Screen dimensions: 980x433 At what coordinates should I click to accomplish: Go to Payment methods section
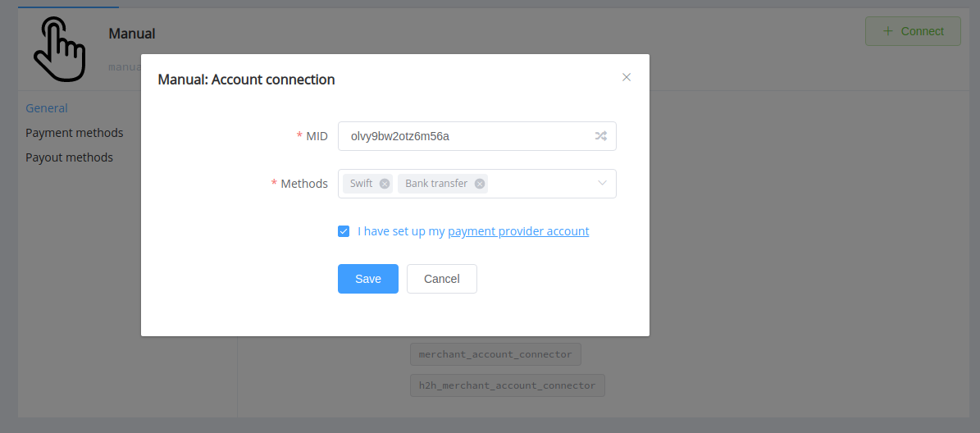coord(75,133)
